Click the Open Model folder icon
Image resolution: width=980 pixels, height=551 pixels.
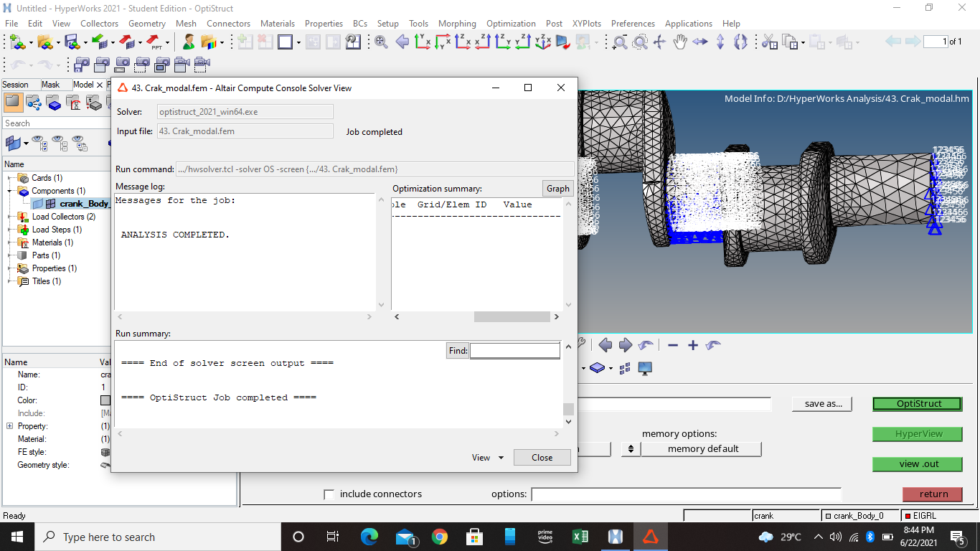pos(44,42)
